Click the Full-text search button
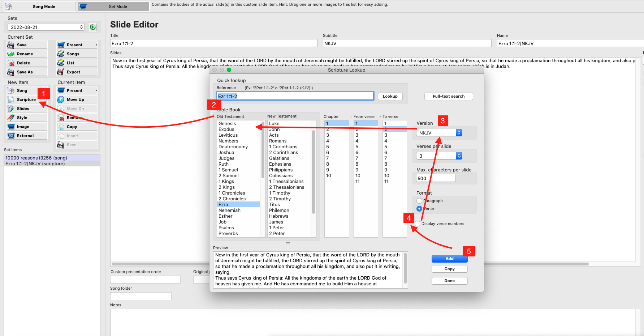This screenshot has height=336, width=644. [448, 96]
